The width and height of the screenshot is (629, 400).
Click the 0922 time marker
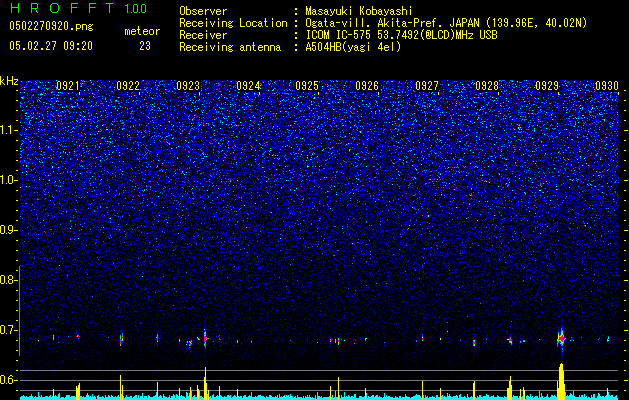pos(128,86)
